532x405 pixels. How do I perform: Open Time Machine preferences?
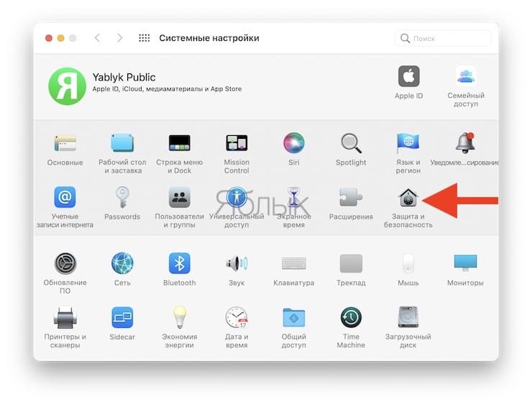pyautogui.click(x=351, y=317)
